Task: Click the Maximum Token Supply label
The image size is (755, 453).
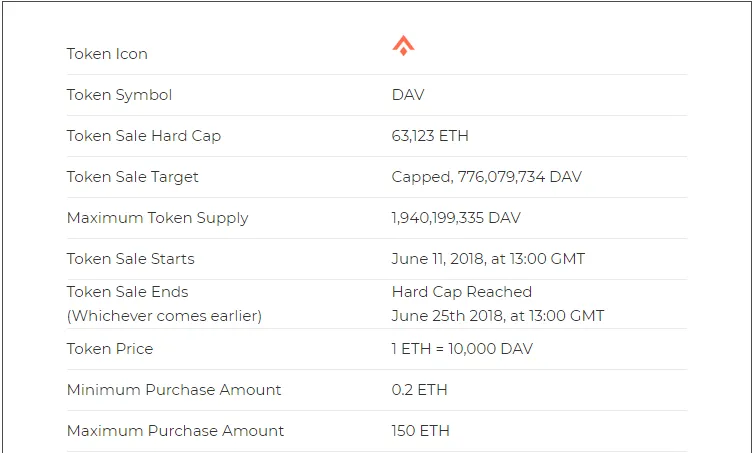Action: pyautogui.click(x=157, y=218)
